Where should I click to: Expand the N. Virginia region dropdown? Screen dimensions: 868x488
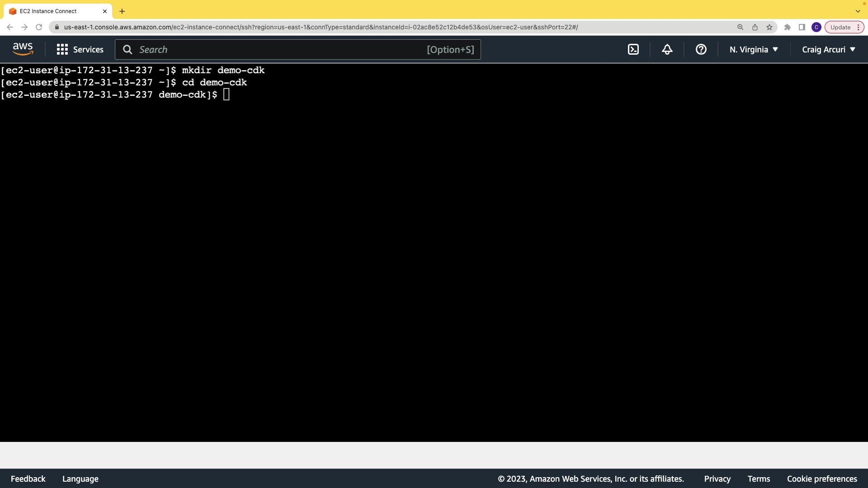tap(754, 50)
